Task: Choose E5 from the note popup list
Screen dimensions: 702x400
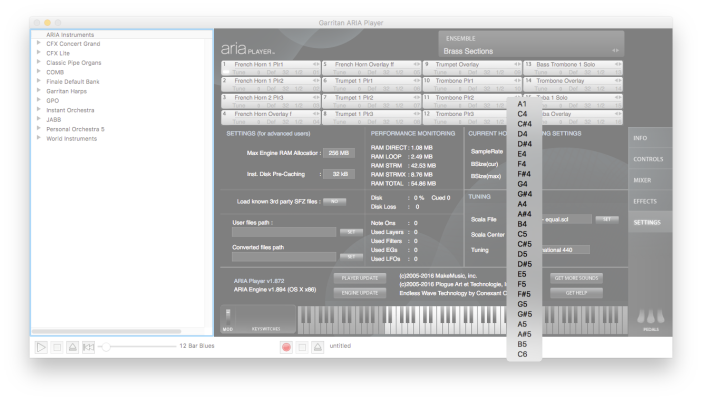Action: 524,274
